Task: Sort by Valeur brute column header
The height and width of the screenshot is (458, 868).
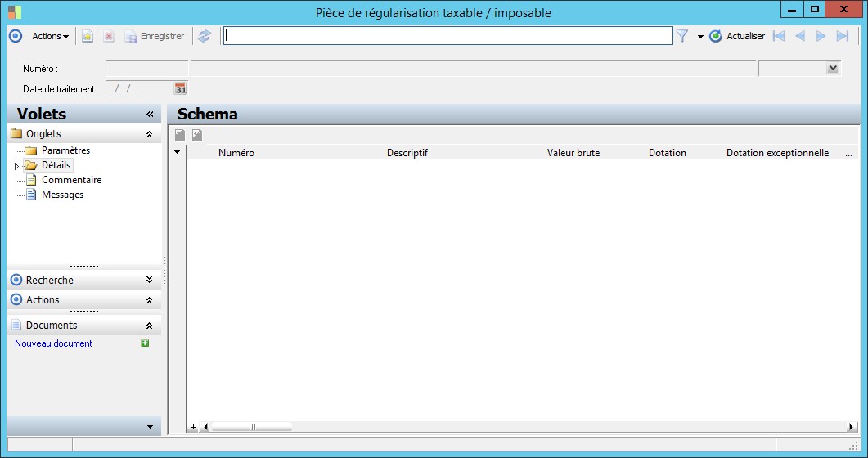Action: pyautogui.click(x=573, y=153)
